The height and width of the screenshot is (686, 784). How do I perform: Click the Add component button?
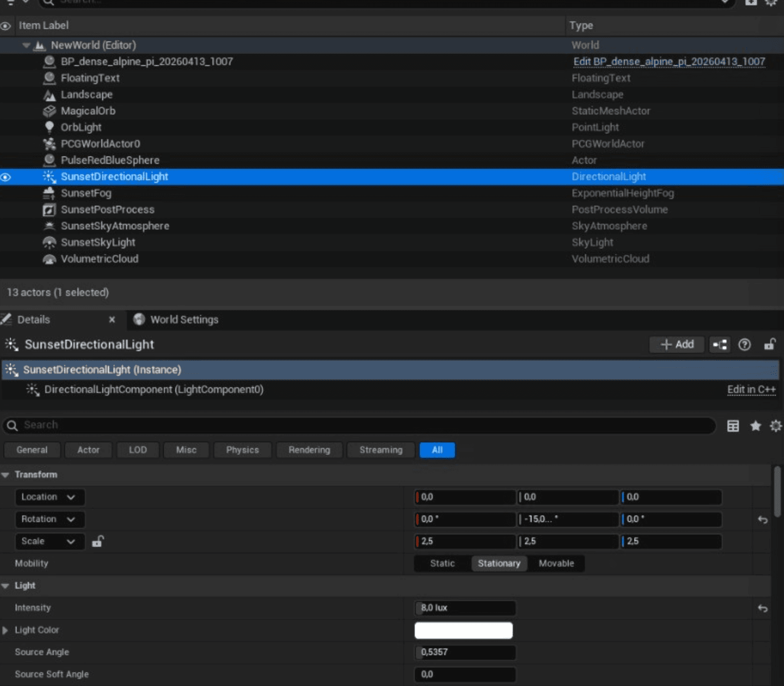click(677, 344)
